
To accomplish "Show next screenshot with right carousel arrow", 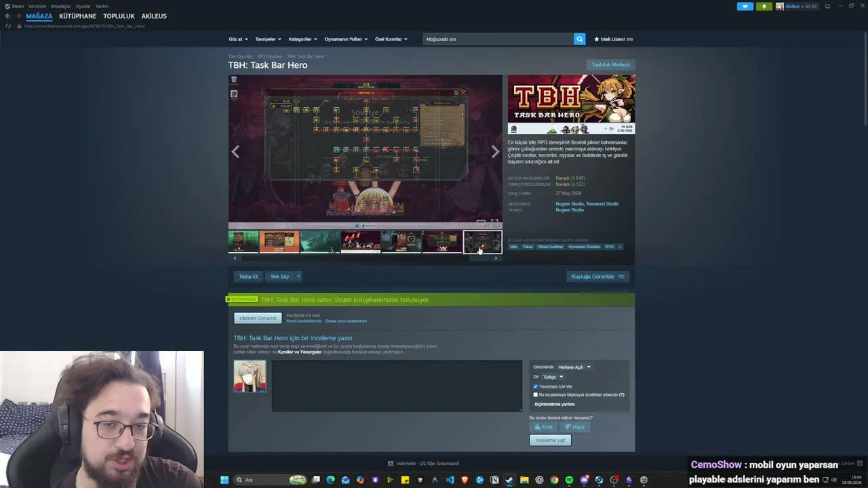I will click(495, 152).
